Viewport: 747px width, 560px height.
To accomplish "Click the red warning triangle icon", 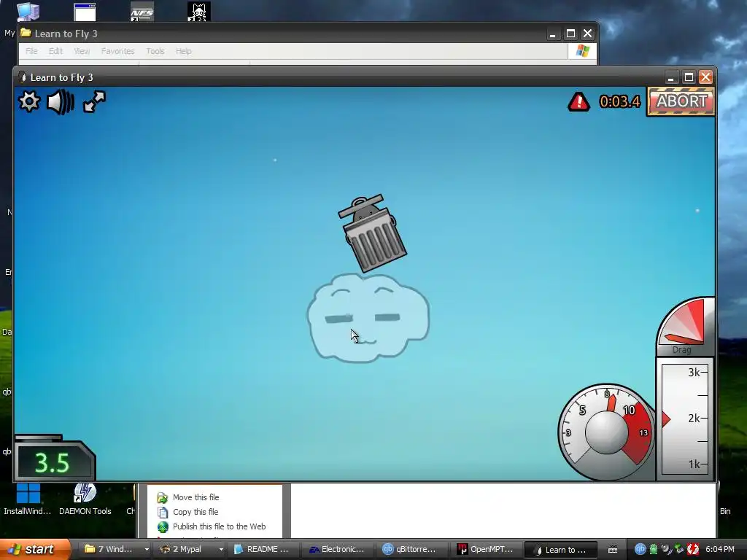I will coord(578,102).
